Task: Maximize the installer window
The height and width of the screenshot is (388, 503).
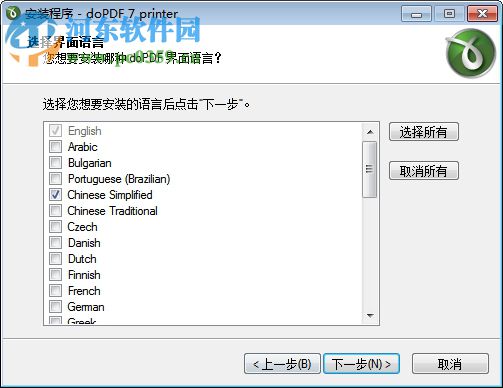Action: coord(449,14)
